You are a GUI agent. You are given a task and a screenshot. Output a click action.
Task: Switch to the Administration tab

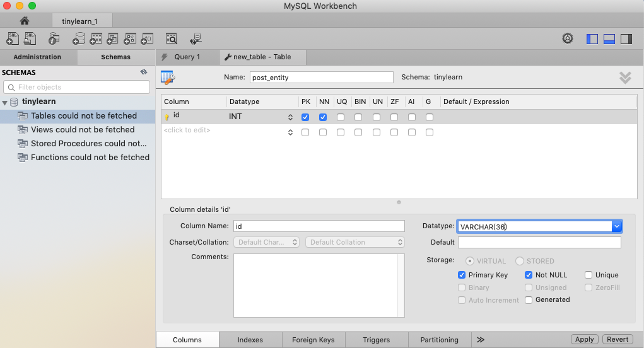click(37, 57)
